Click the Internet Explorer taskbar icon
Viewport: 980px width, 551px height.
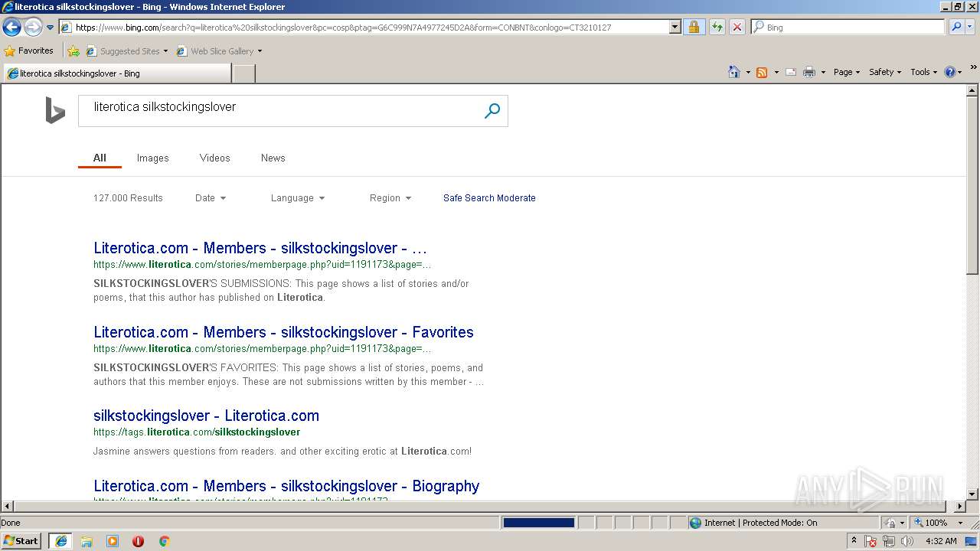[60, 541]
